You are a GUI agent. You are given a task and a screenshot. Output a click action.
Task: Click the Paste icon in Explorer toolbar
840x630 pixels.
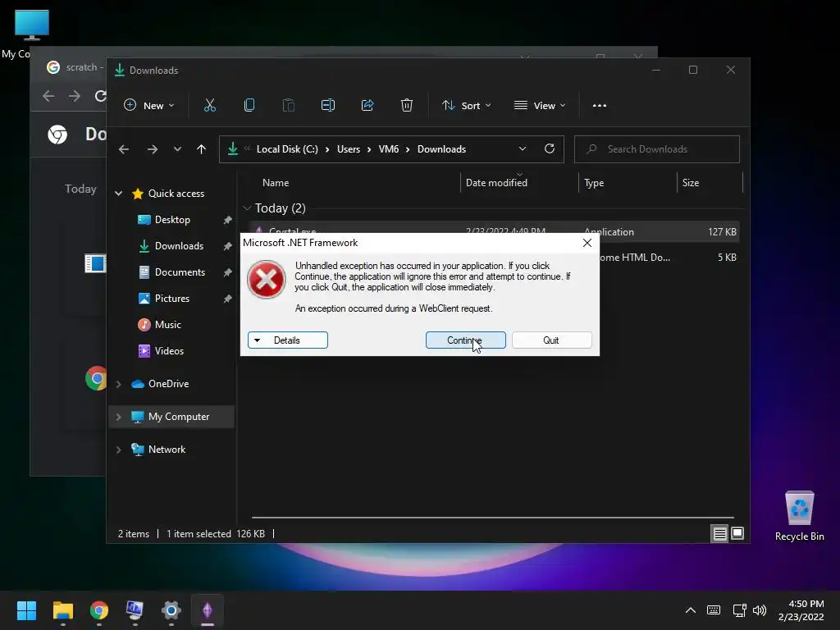pyautogui.click(x=288, y=106)
